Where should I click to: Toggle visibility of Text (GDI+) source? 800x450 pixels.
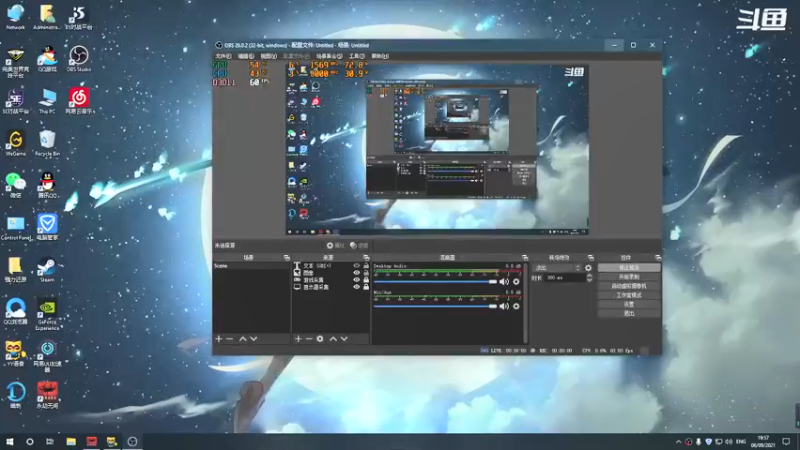[x=357, y=266]
